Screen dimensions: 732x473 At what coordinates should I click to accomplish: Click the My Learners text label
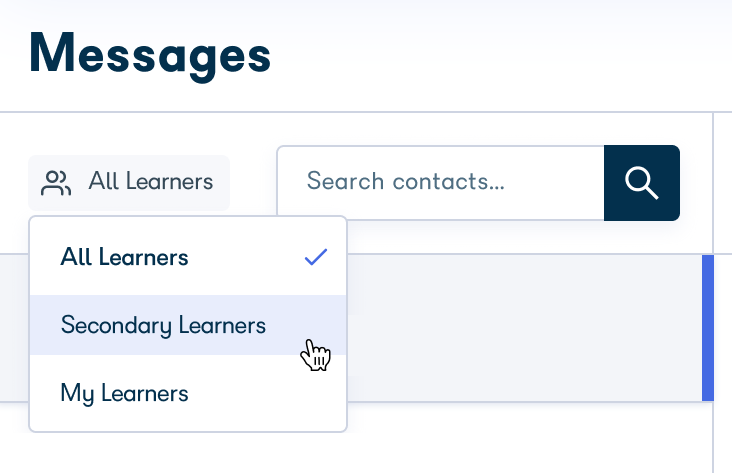coord(124,394)
